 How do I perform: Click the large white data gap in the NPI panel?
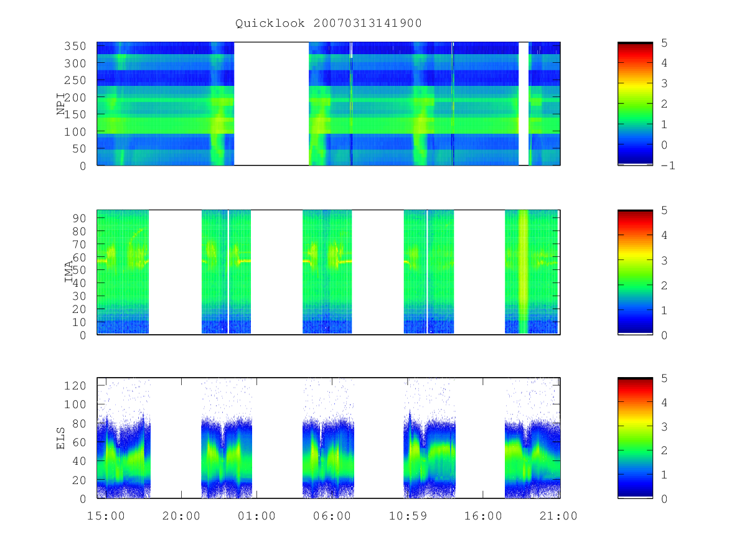271,103
